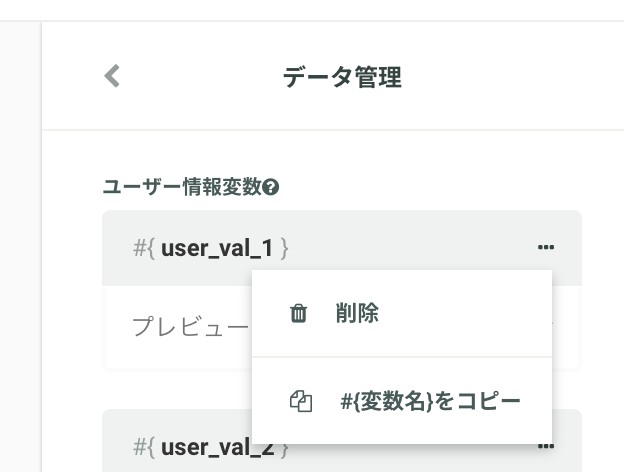Open three-dot menu for user_val_2
This screenshot has width=624, height=472.
pyautogui.click(x=546, y=446)
